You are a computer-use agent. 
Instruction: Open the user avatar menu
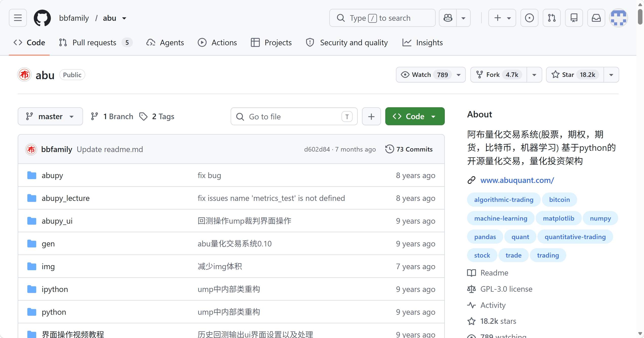click(618, 18)
